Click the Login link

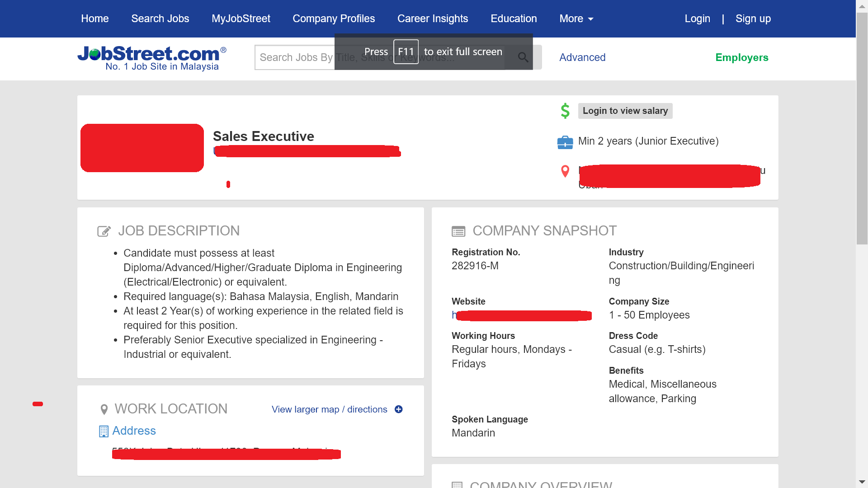(x=697, y=19)
